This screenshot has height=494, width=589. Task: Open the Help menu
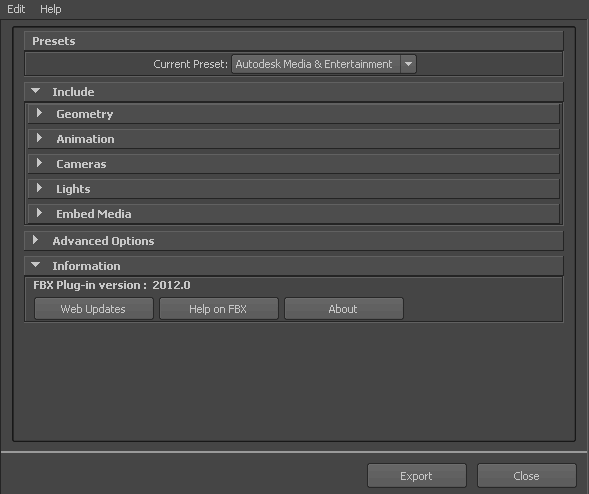click(51, 9)
